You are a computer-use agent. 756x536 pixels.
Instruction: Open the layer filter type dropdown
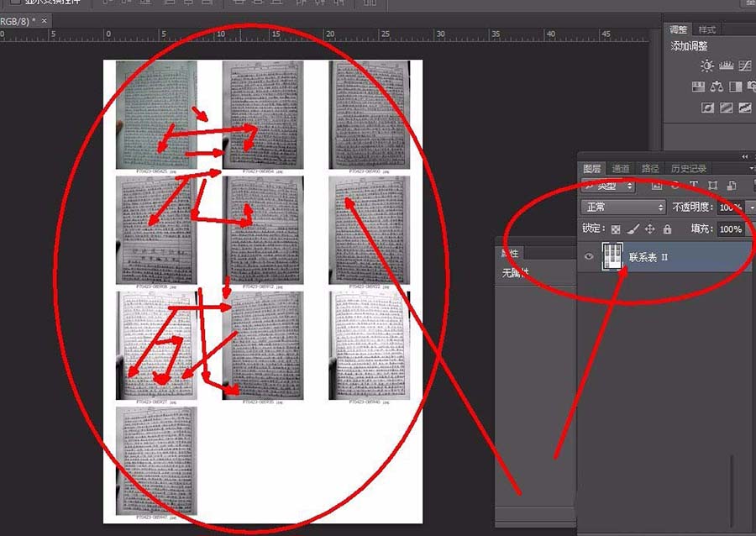pos(606,185)
